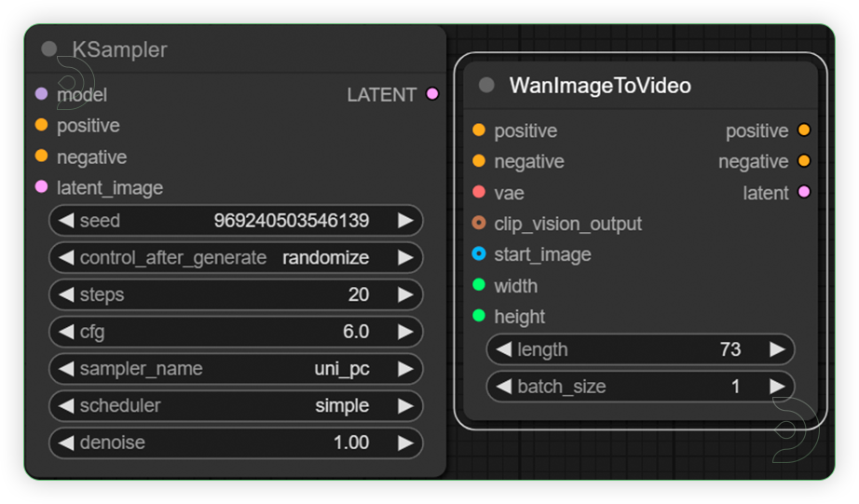Click the KSampler negative input socket
The image size is (859, 504).
click(42, 157)
